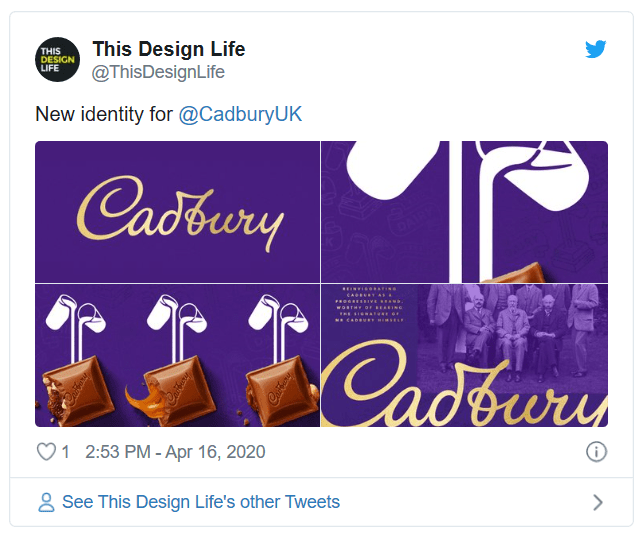Viewport: 640px width, 536px height.
Task: See This Design Life's other Tweets
Action: pos(200,502)
